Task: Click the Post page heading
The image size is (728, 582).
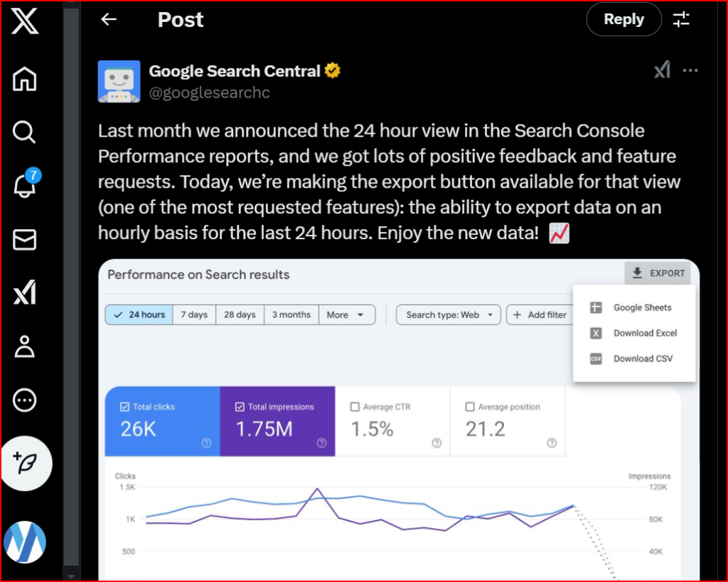Action: (181, 19)
